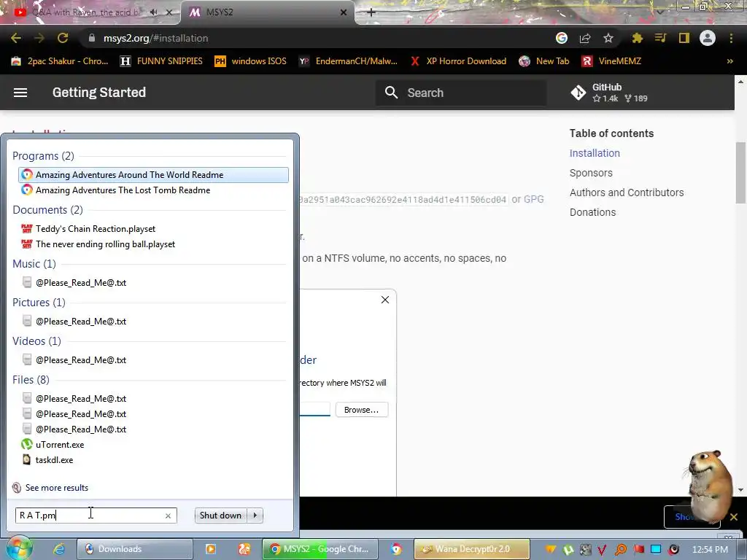Click the Shut down button
The height and width of the screenshot is (560, 747).
coord(221,516)
